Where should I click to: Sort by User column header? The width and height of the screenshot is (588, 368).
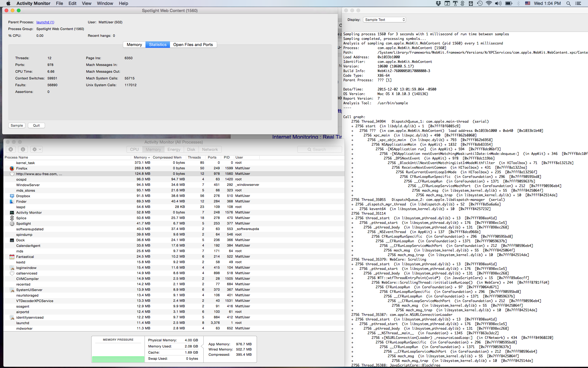tap(247, 157)
